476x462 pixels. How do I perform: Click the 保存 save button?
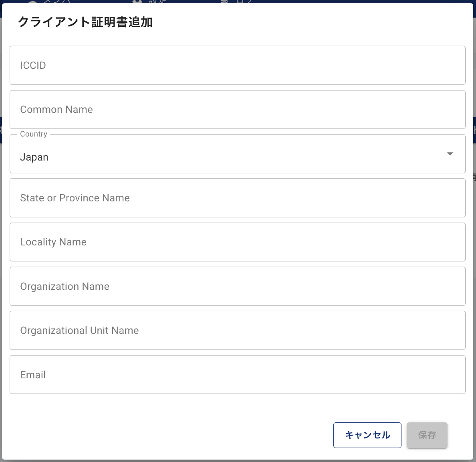click(427, 435)
